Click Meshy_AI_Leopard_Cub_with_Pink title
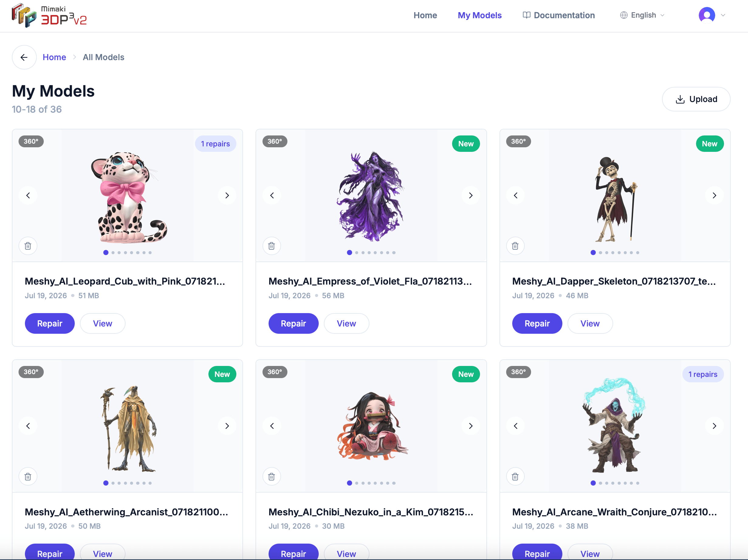 [x=125, y=281]
